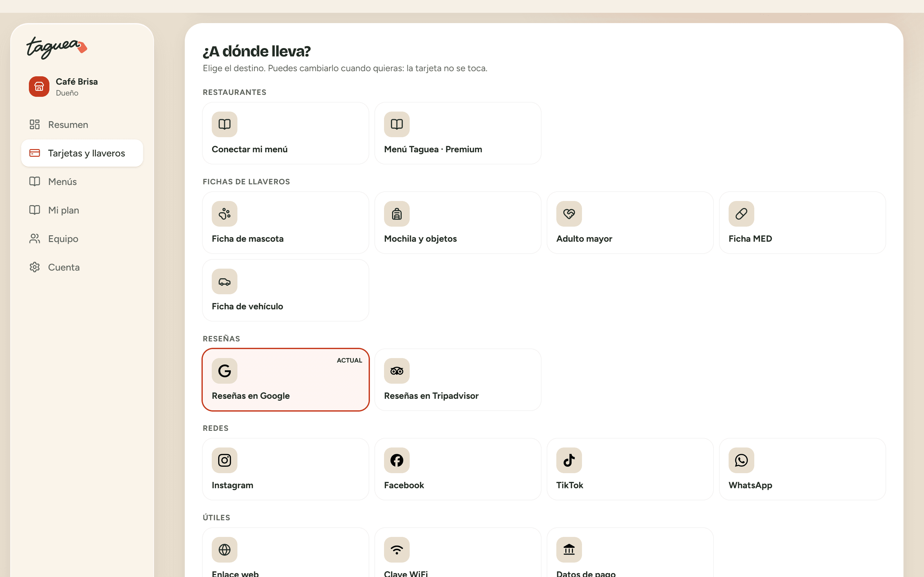924x577 pixels.
Task: Select the WiFi signal icon
Action: 397,549
